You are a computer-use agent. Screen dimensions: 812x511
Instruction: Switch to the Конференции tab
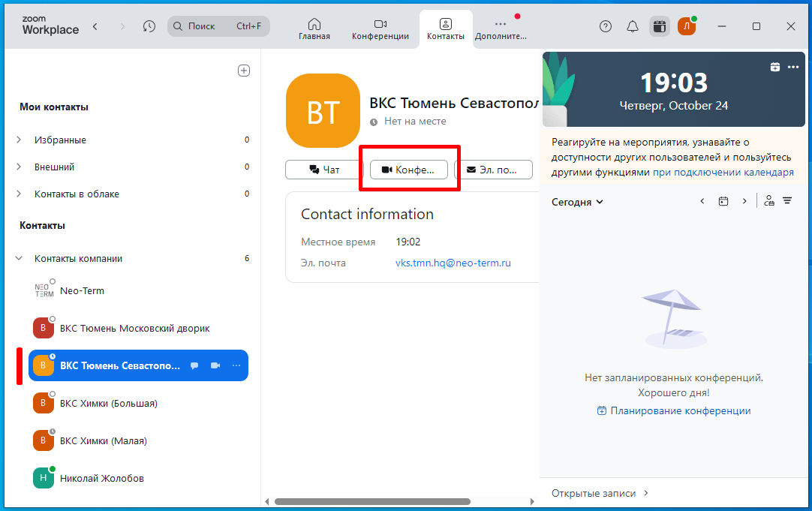[x=380, y=29]
